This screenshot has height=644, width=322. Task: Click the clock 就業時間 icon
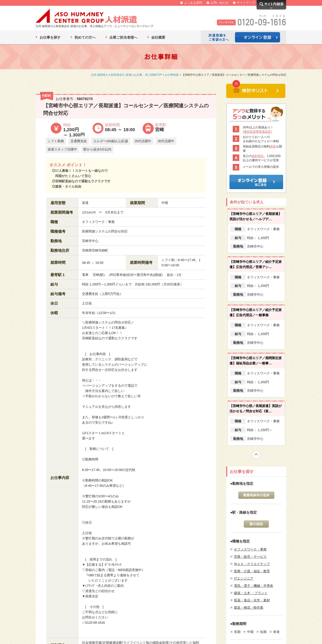tap(98, 128)
